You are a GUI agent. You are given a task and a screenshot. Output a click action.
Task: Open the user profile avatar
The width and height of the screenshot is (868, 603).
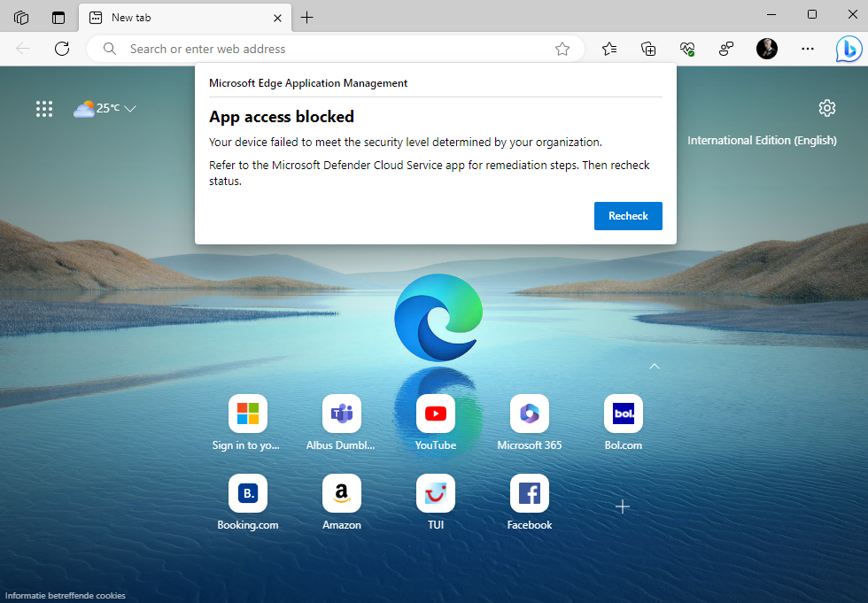point(767,50)
